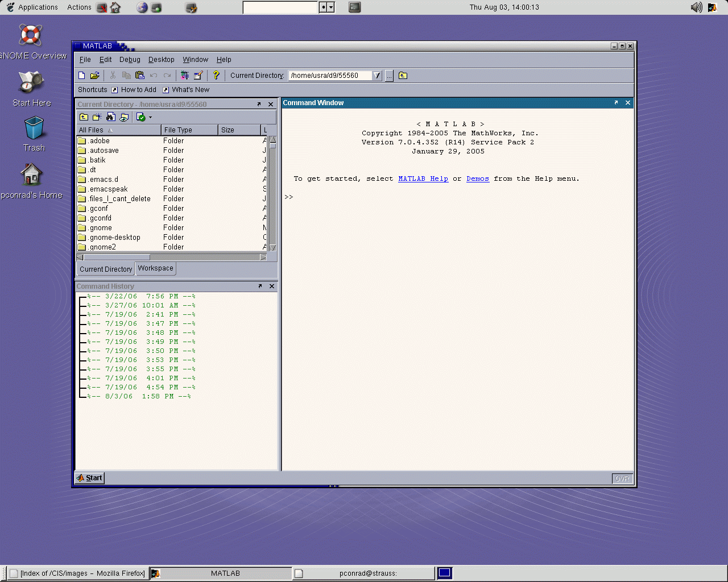The height and width of the screenshot is (582, 728).
Task: Switch to the Workspace tab
Action: pyautogui.click(x=155, y=268)
